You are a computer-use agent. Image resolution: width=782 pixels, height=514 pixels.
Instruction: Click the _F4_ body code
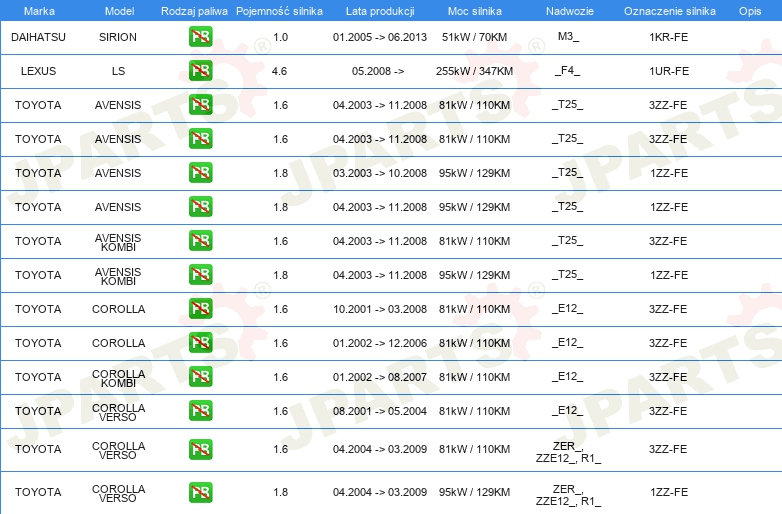(568, 70)
